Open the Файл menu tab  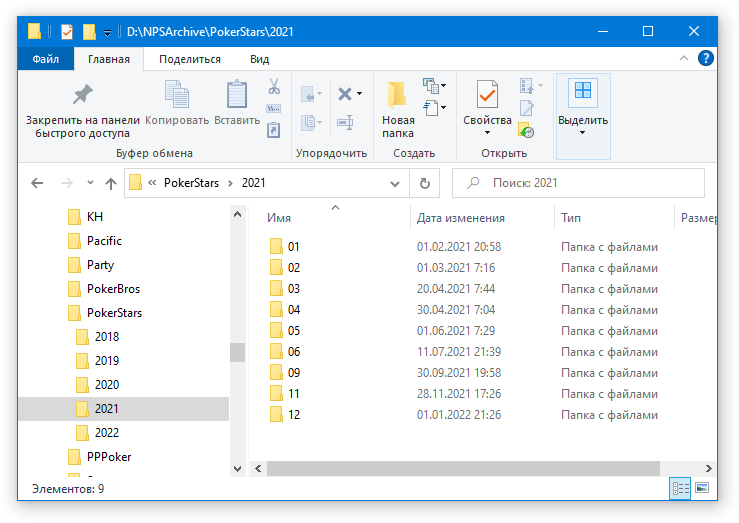[46, 59]
